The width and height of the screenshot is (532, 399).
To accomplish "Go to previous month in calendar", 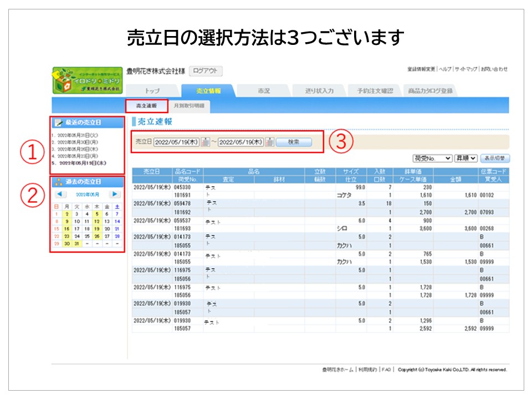I will click(61, 195).
